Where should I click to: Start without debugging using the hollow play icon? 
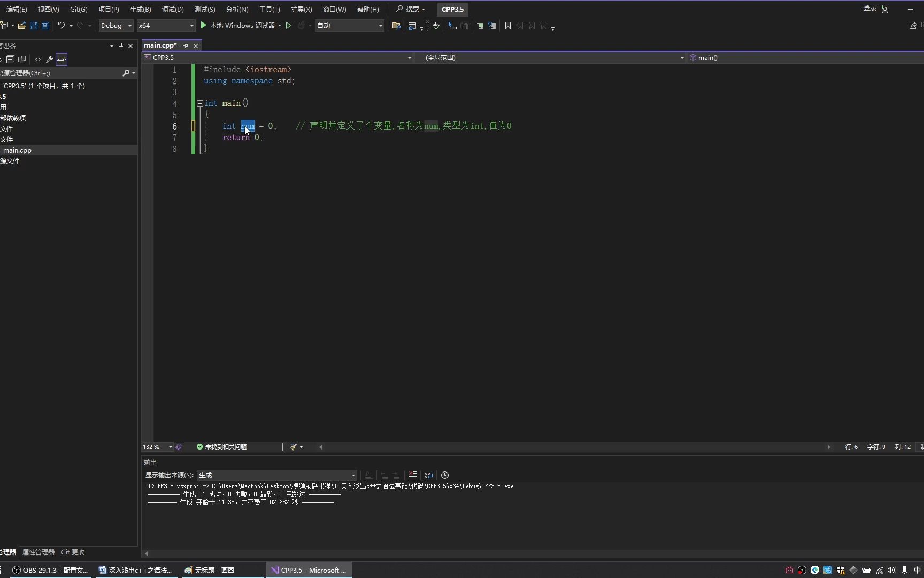coord(289,26)
